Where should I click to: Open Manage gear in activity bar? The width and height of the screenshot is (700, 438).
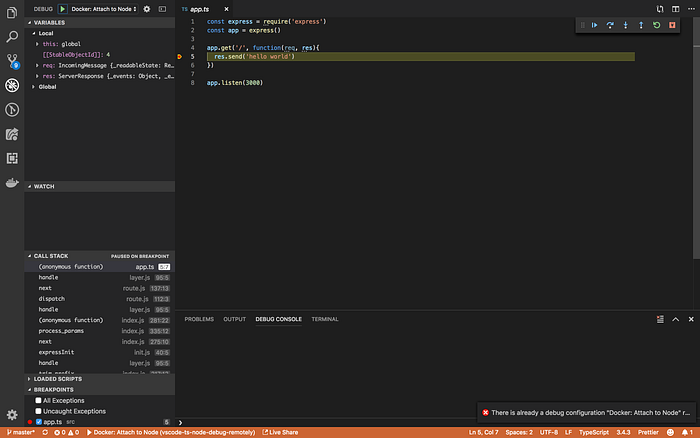point(12,415)
